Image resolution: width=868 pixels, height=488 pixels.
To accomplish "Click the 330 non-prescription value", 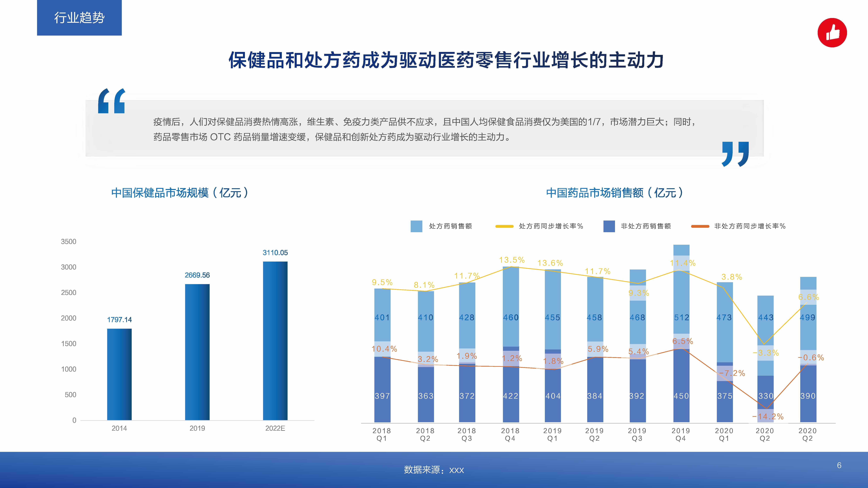I will click(x=766, y=396).
